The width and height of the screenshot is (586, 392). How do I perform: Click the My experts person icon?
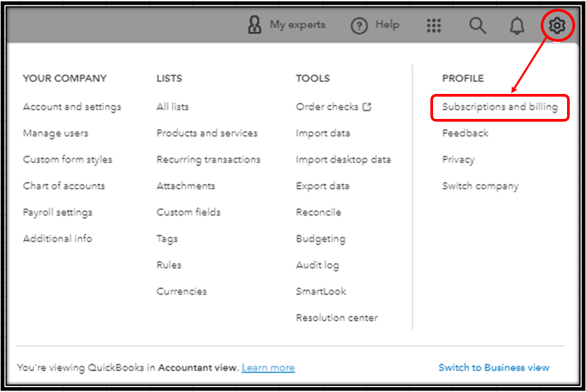coord(254,24)
